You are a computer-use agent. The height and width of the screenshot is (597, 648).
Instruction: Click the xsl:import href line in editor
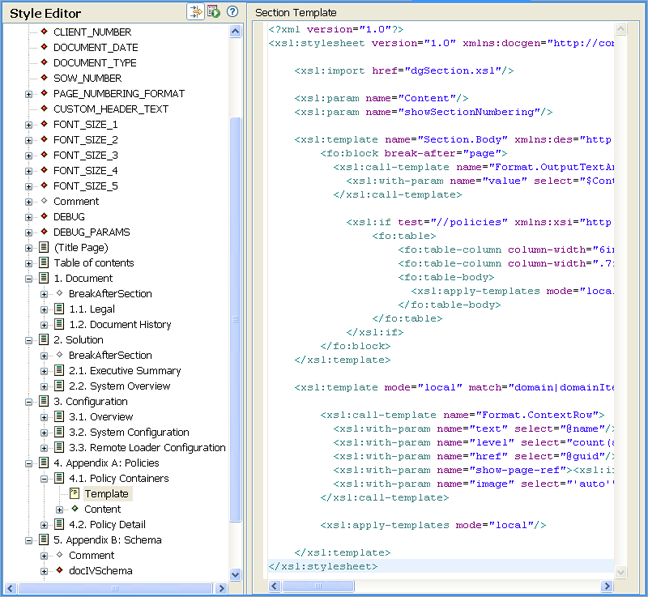404,71
